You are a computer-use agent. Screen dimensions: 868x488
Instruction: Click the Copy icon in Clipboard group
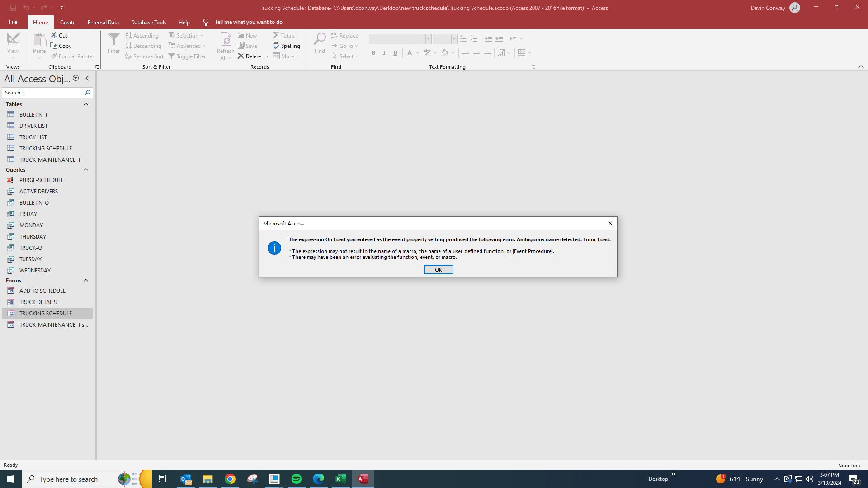(54, 46)
